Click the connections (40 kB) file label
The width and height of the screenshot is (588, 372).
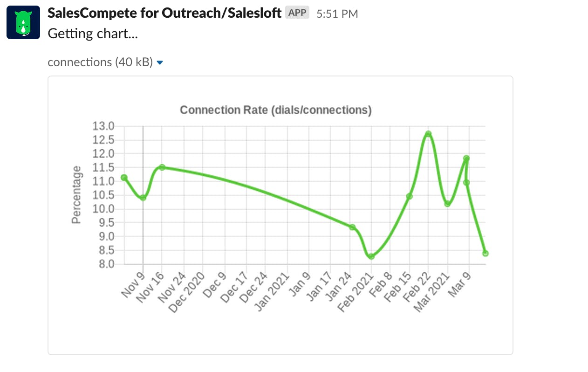pos(100,62)
